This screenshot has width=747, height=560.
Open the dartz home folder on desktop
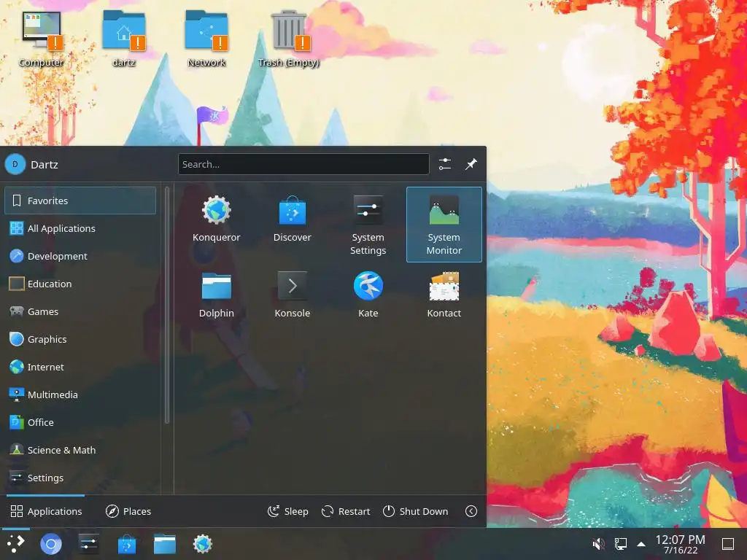(x=124, y=39)
